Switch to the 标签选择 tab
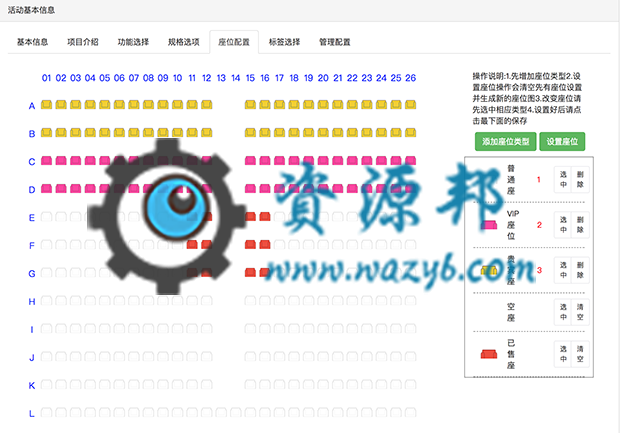This screenshot has height=433, width=620. (x=284, y=42)
